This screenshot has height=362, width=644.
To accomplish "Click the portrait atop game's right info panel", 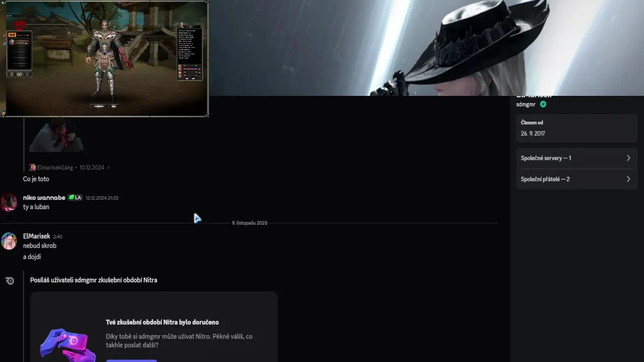I will point(181,25).
